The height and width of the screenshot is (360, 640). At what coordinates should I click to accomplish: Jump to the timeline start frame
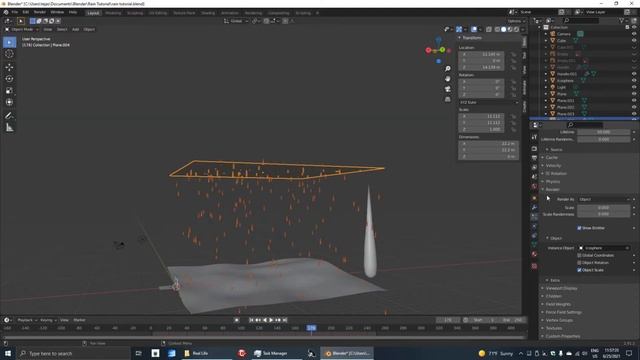coord(251,320)
